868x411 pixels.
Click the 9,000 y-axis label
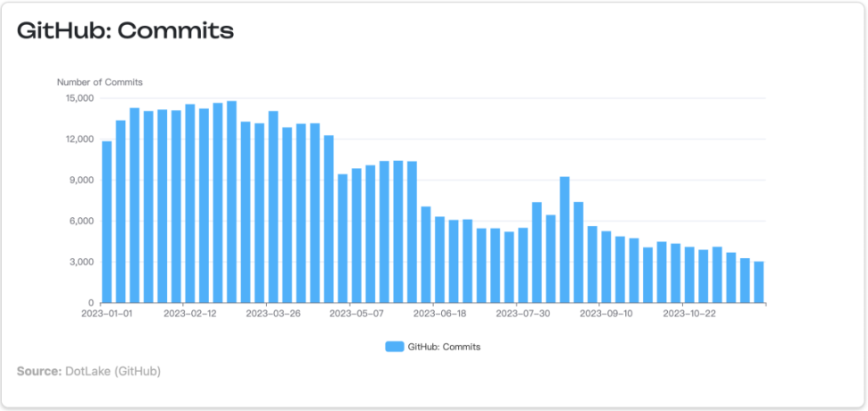pyautogui.click(x=82, y=180)
